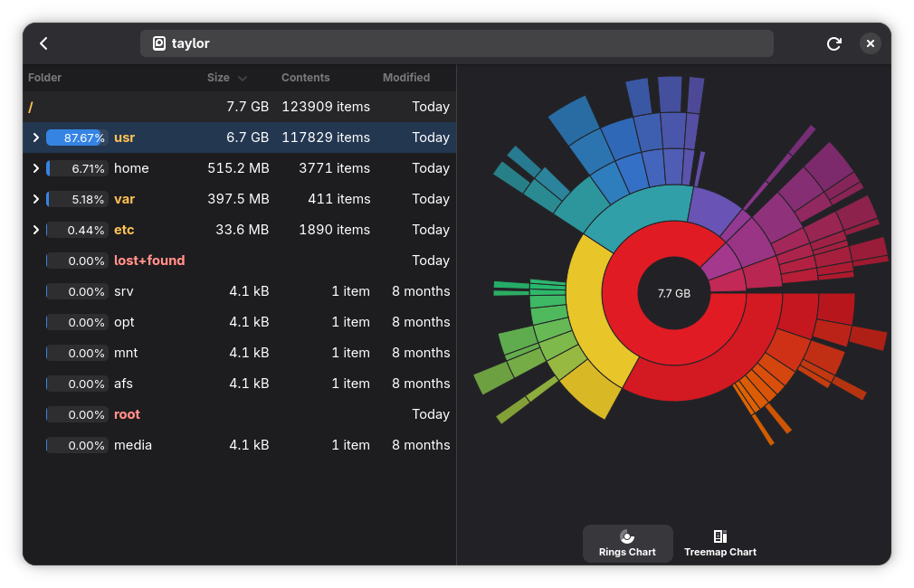The image size is (914, 588).
Task: Click the 515.2 MB size value
Action: tap(238, 168)
